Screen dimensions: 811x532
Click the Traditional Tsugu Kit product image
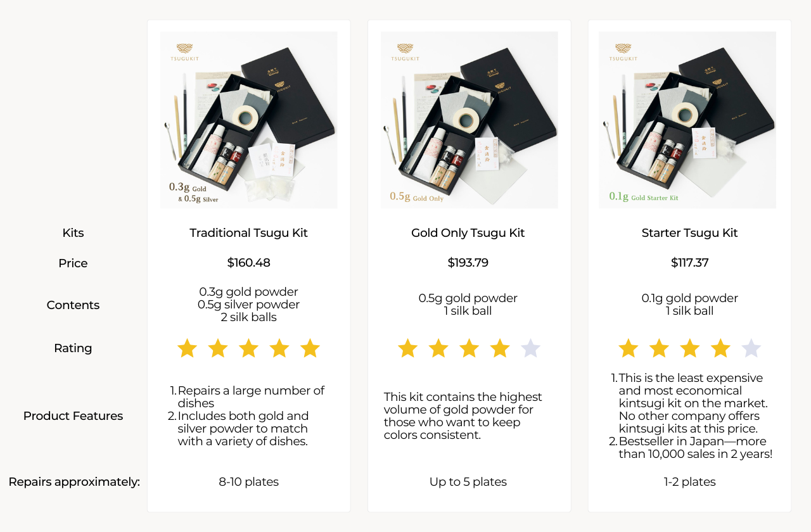click(249, 120)
